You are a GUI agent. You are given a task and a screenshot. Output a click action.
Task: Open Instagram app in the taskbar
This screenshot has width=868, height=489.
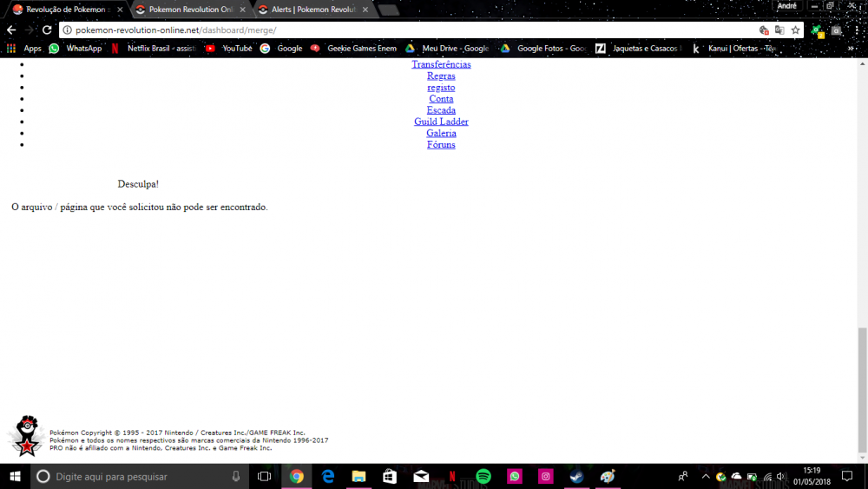point(546,476)
